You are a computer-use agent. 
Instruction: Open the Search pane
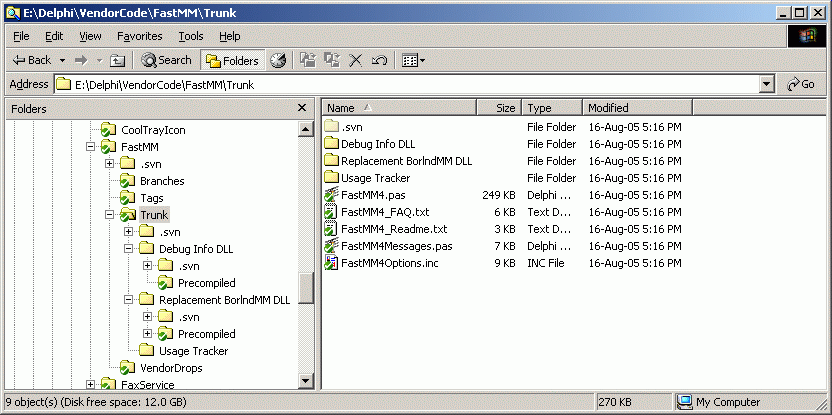(166, 60)
